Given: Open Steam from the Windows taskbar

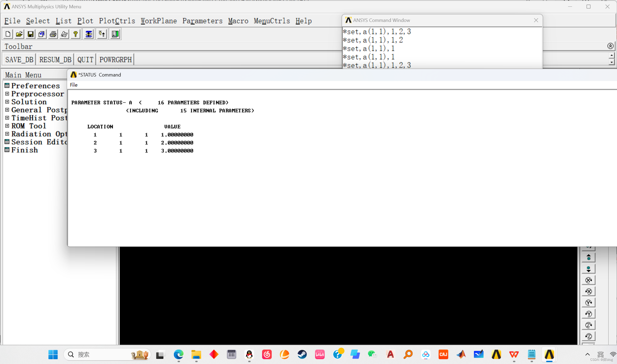Looking at the screenshot, I should click(302, 355).
